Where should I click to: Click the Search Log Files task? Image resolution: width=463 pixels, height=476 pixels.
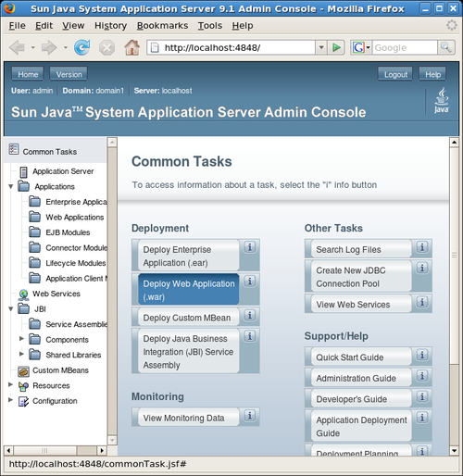[x=361, y=249]
